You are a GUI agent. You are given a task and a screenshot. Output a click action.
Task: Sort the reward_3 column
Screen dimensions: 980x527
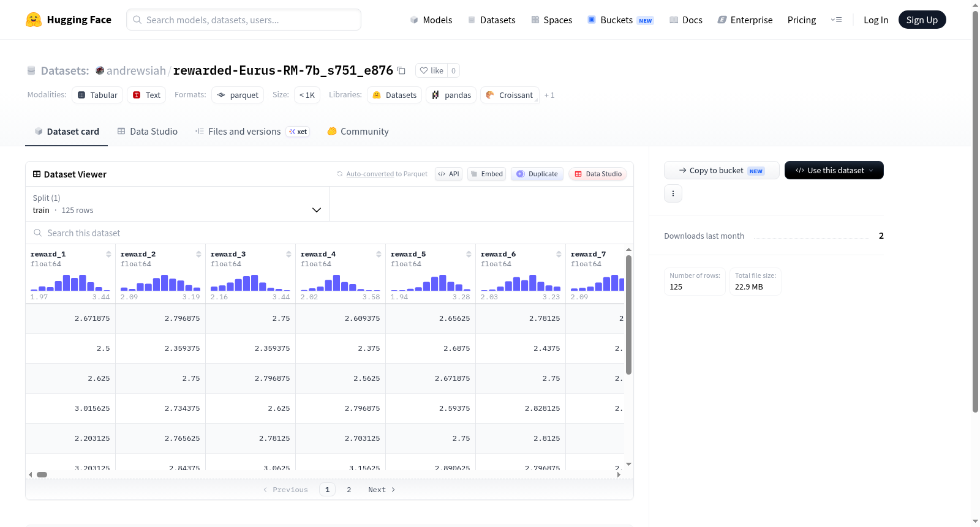[288, 254]
